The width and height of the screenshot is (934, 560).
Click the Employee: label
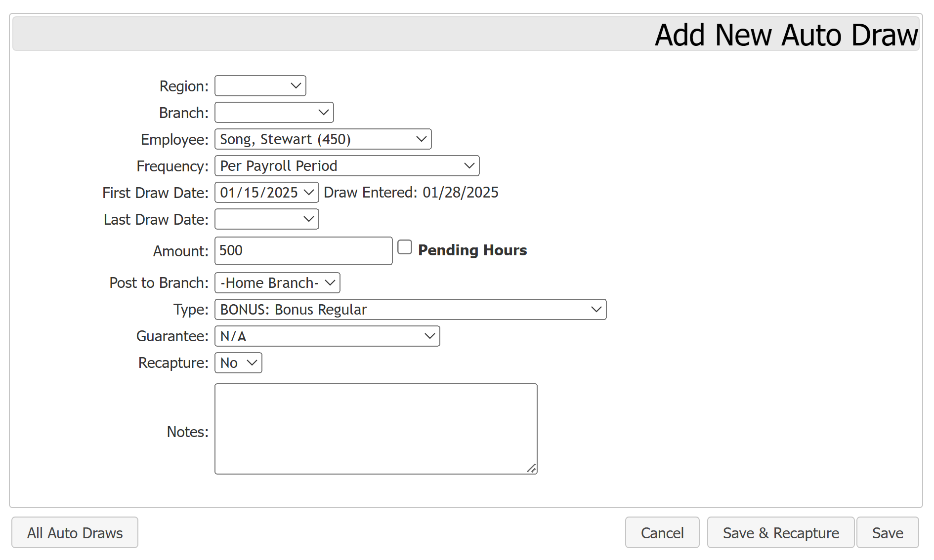coord(174,140)
